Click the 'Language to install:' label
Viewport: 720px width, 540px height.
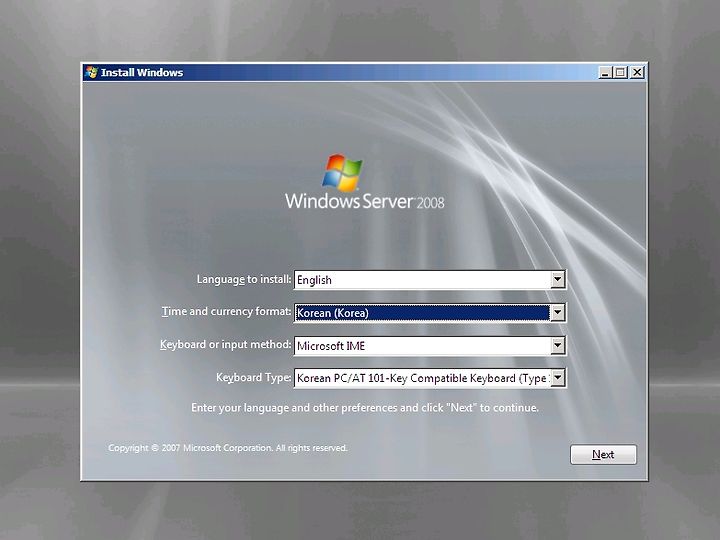244,279
